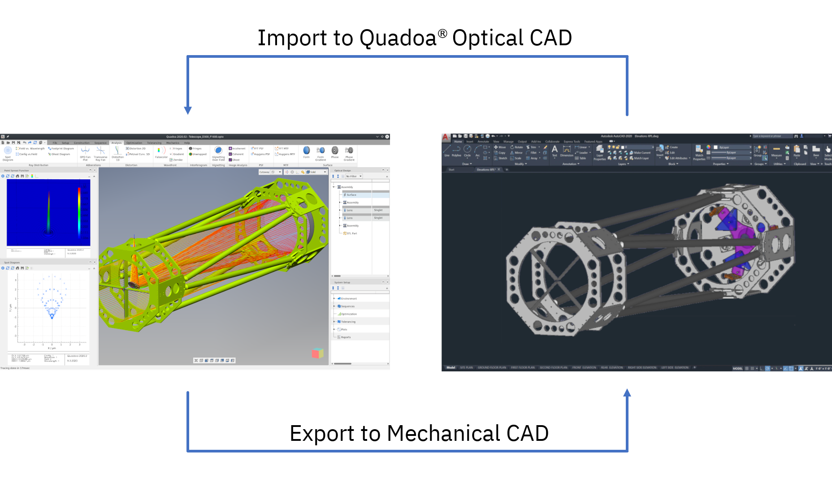Click Field vs. Wavelength button

click(x=30, y=148)
